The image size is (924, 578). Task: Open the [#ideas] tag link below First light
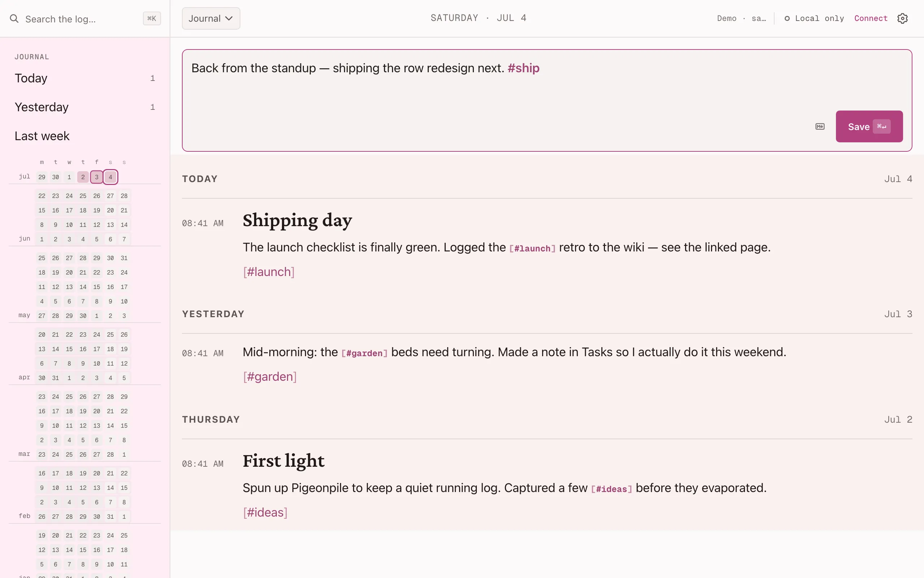(265, 512)
